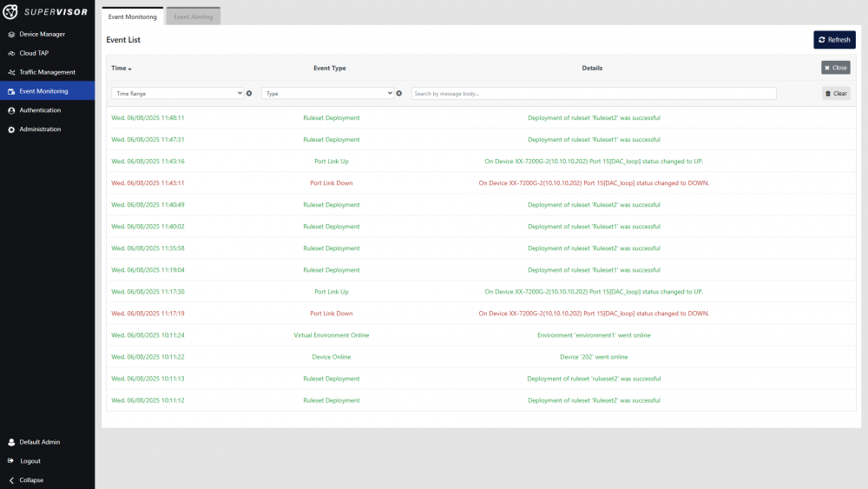Select the Event Monitoring tab
868x489 pixels.
pyautogui.click(x=132, y=17)
